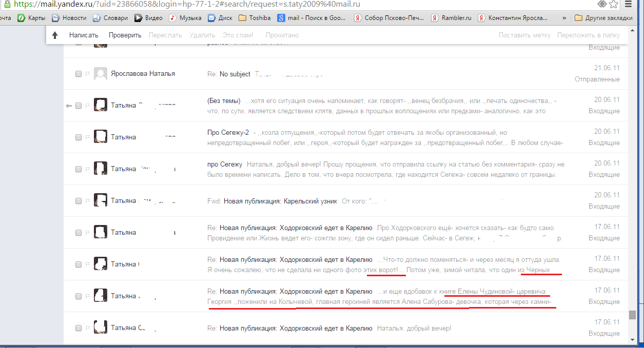Expand the bookmarks overflow chevron
This screenshot has height=348, width=644.
coord(564,18)
